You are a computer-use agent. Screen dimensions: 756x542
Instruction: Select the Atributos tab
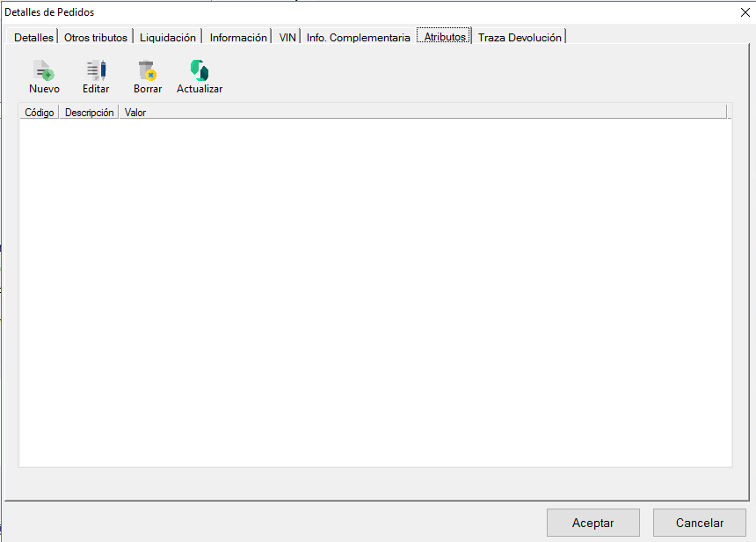(x=445, y=38)
